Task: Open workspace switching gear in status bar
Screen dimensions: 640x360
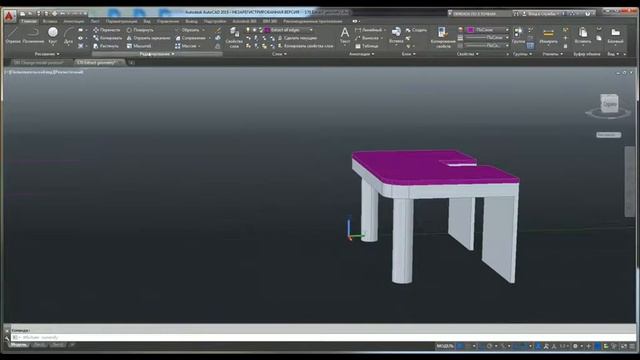Action: pyautogui.click(x=575, y=346)
